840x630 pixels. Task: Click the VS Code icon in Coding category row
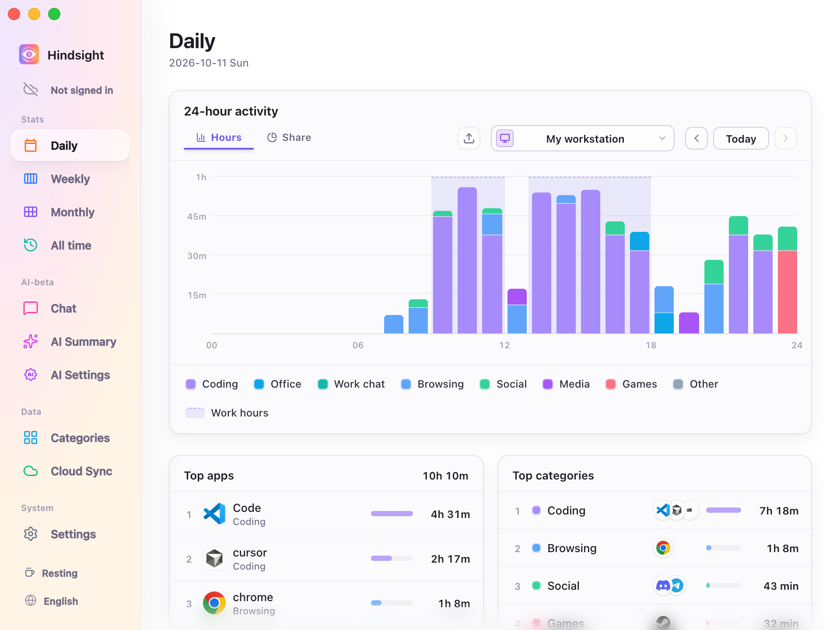(x=663, y=510)
